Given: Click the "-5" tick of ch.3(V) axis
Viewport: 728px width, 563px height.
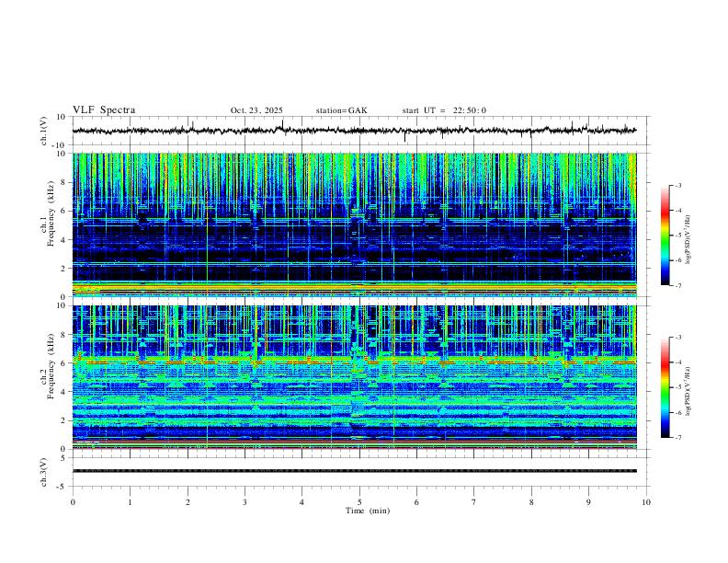Looking at the screenshot, I should point(63,487).
